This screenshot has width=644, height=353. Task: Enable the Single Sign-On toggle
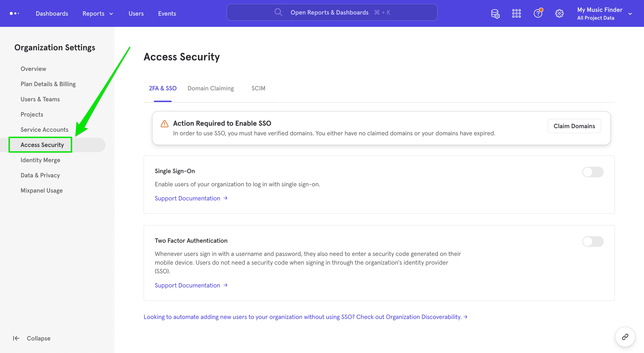[593, 172]
